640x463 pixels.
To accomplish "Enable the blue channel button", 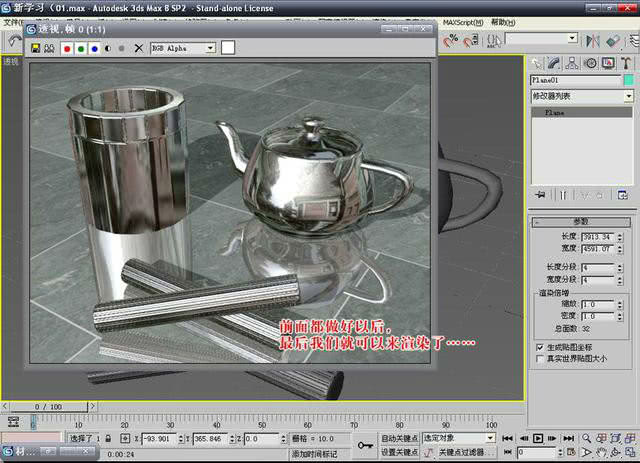I will [x=95, y=49].
